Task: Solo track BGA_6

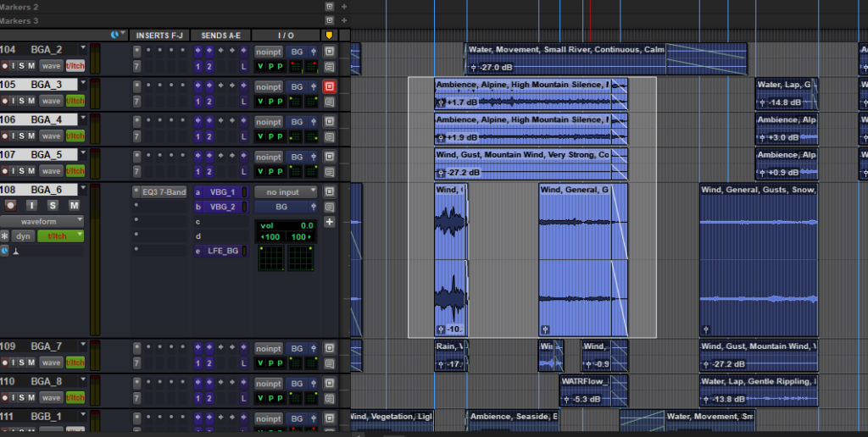Action: pyautogui.click(x=53, y=206)
